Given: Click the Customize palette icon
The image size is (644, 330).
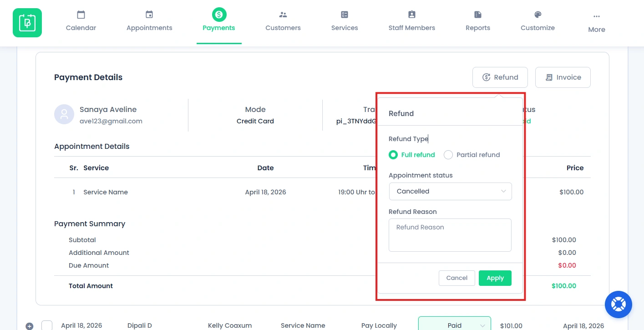Looking at the screenshot, I should pyautogui.click(x=538, y=15).
